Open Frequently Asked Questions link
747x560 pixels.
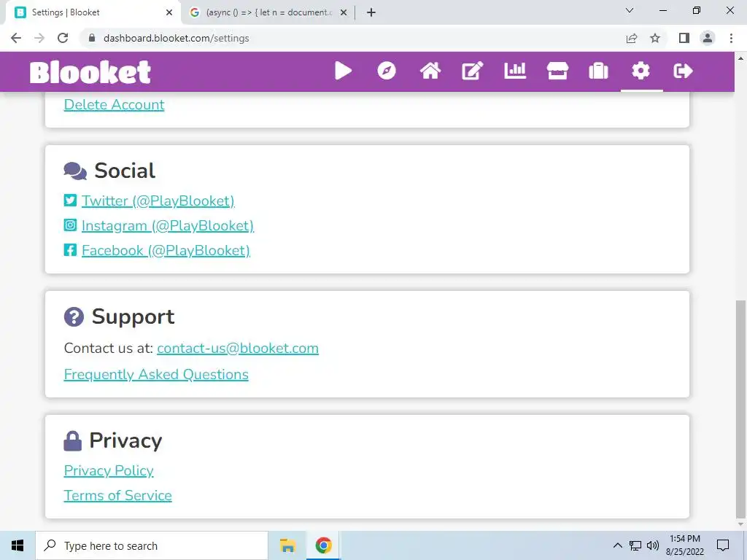coord(156,375)
